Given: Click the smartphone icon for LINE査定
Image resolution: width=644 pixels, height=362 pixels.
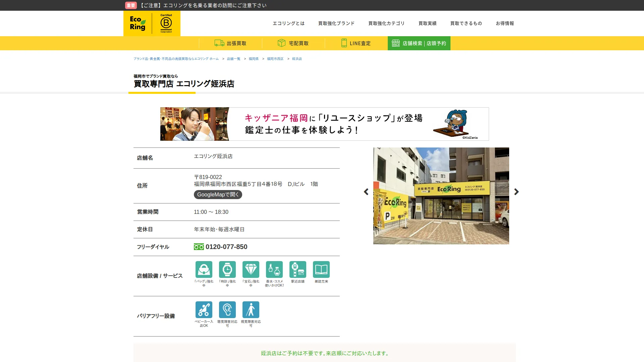Looking at the screenshot, I should [x=344, y=43].
